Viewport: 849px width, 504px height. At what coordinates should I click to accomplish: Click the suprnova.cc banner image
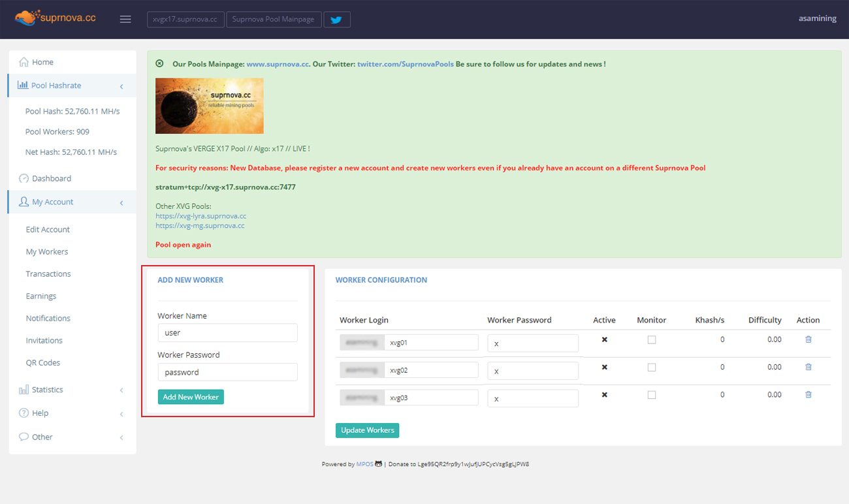[210, 106]
